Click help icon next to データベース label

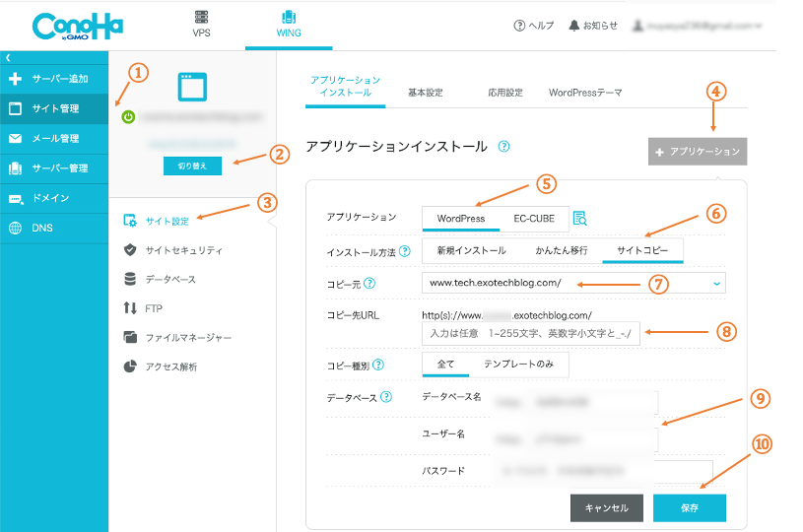coord(386,397)
